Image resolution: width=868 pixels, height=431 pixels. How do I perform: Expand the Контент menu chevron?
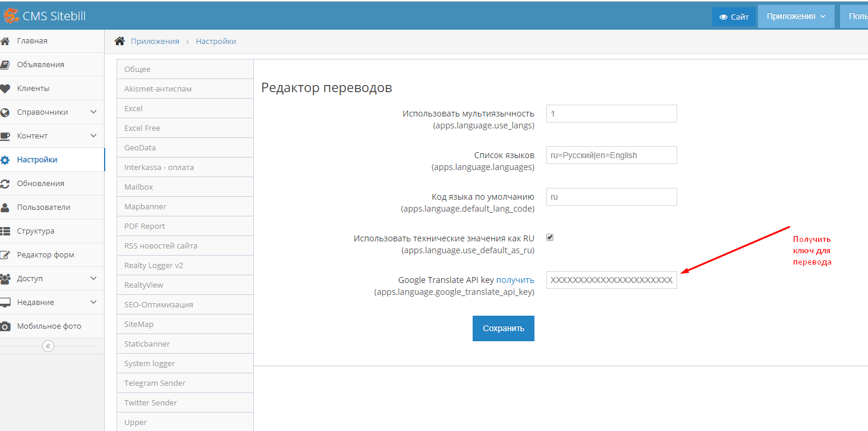93,136
